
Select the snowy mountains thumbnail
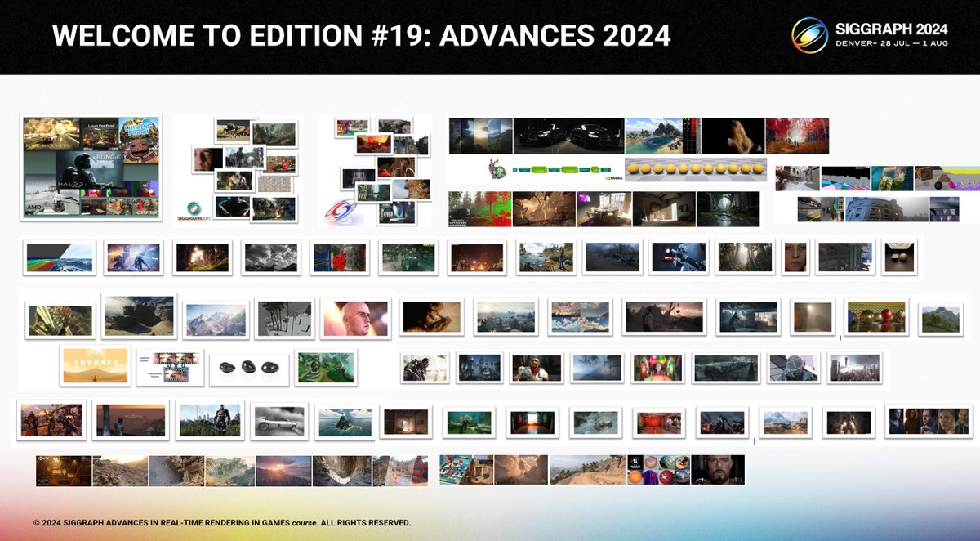click(x=216, y=320)
